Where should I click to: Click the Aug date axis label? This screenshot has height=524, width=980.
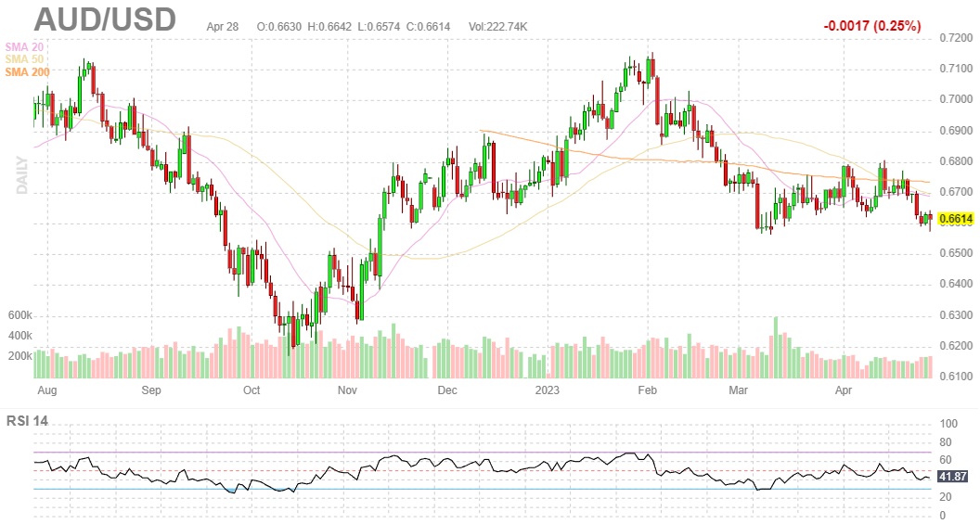pos(47,390)
